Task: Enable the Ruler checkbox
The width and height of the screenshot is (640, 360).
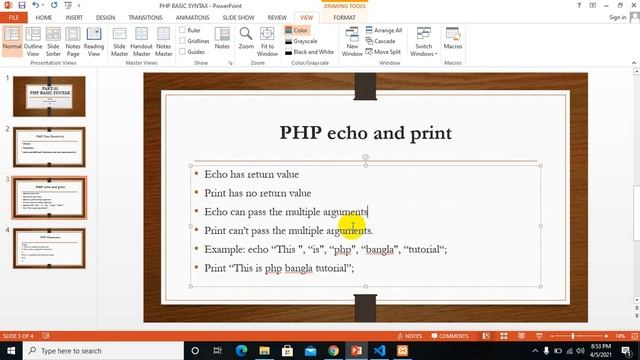Action: coord(182,30)
